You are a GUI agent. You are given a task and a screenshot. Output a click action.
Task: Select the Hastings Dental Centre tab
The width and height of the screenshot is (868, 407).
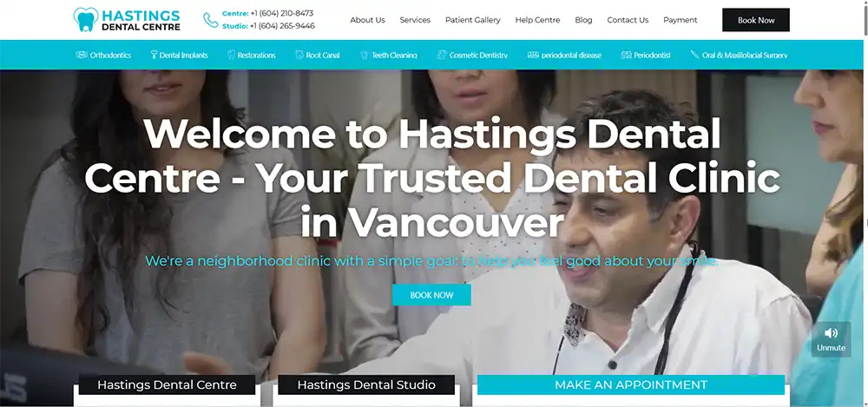[167, 384]
